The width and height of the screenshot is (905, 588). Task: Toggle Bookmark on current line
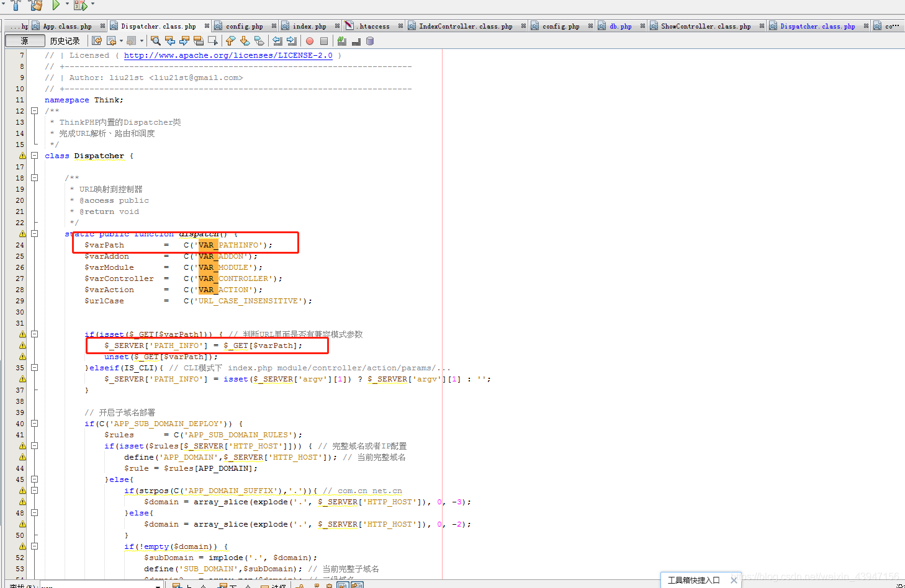pos(259,41)
